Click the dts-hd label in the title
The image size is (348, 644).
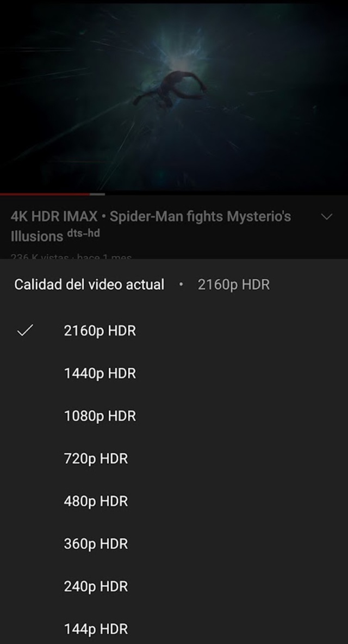(83, 234)
